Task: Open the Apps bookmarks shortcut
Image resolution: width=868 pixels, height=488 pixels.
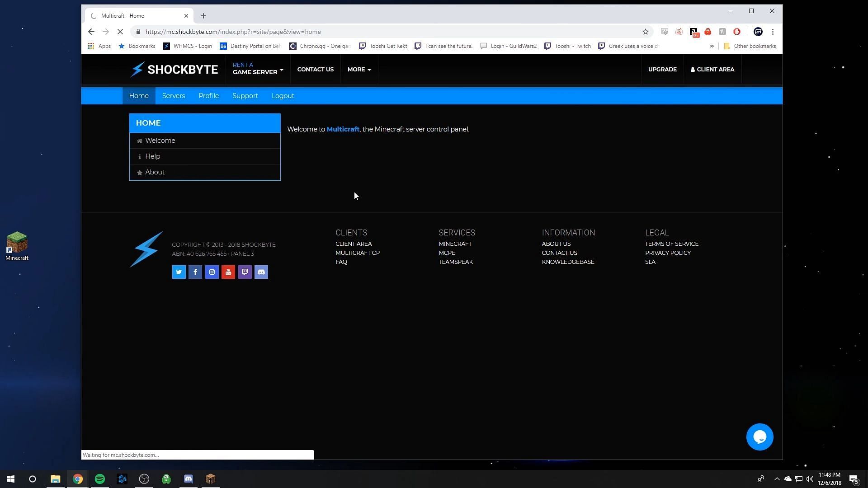Action: pyautogui.click(x=99, y=46)
